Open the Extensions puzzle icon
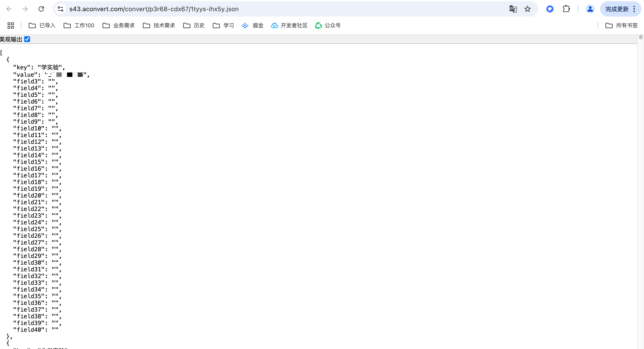Image resolution: width=644 pixels, height=349 pixels. point(566,9)
